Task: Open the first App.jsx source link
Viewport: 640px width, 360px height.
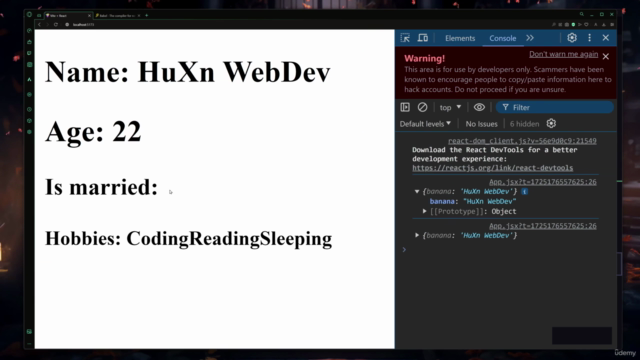Action: point(542,182)
